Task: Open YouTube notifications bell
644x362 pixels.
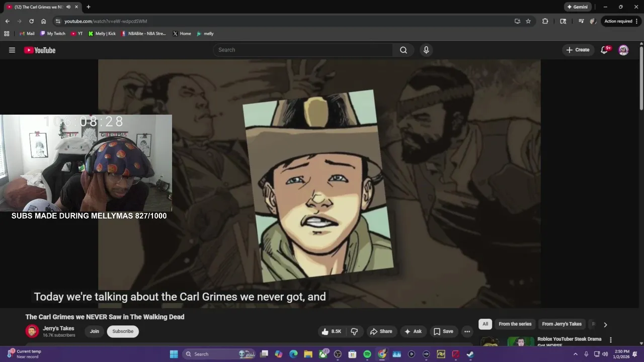Action: 605,50
